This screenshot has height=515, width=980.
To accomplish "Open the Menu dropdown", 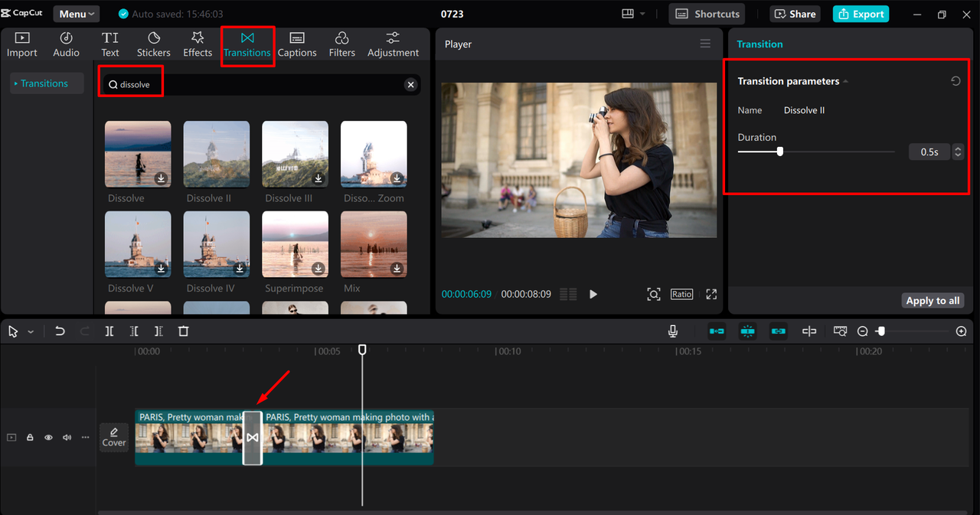I will (x=77, y=14).
